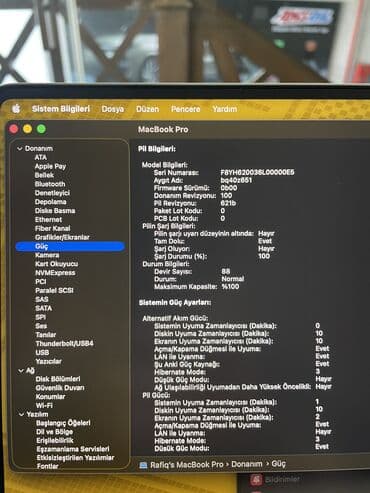Click the Maksimum Kapasite %100 value
Image resolution: width=370 pixels, height=493 pixels.
click(x=230, y=287)
